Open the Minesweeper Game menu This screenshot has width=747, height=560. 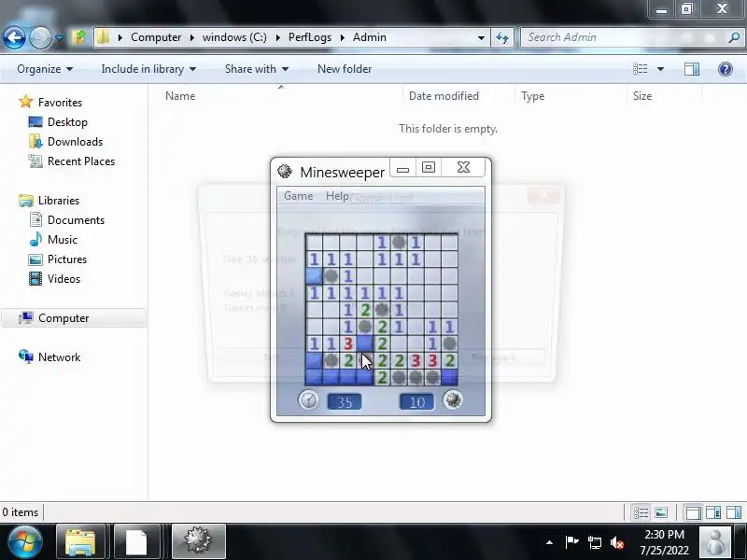(298, 196)
